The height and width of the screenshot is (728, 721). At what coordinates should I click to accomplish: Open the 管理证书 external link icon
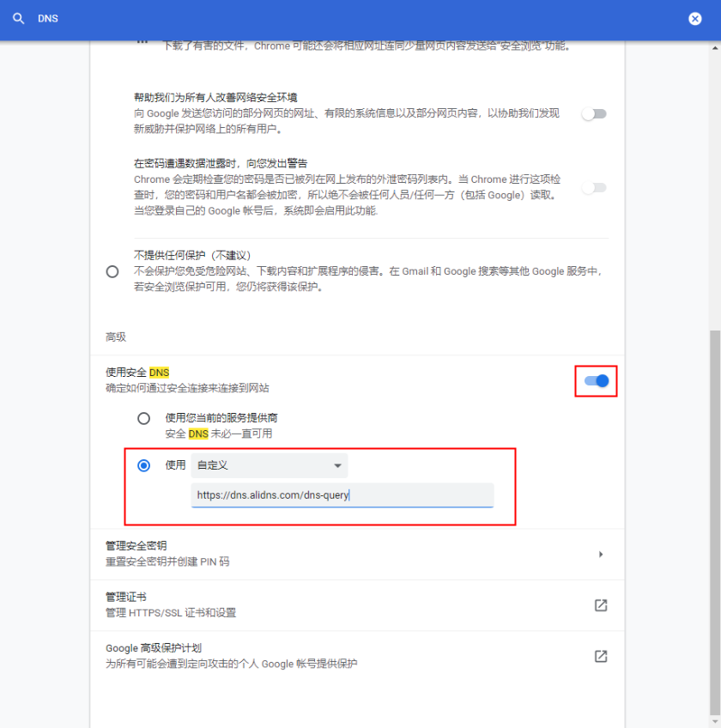601,605
